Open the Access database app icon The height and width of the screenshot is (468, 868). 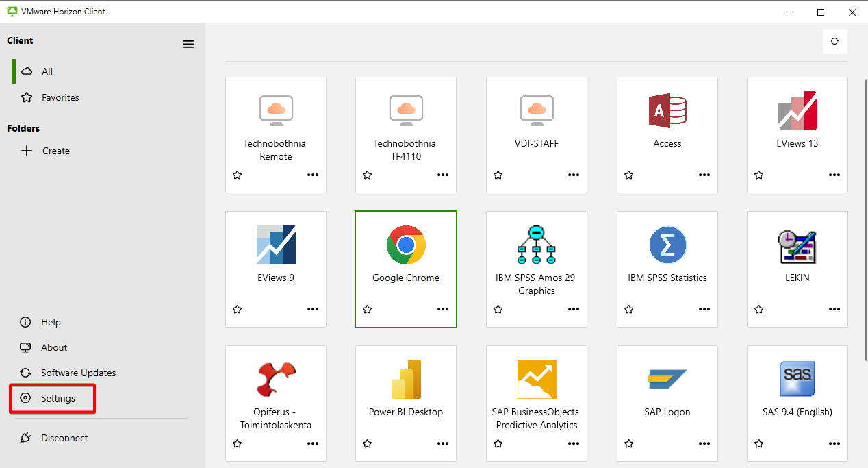point(667,111)
